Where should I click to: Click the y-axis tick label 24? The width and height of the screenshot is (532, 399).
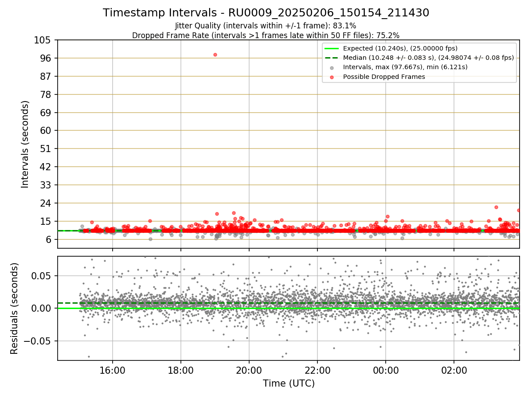pyautogui.click(x=46, y=203)
